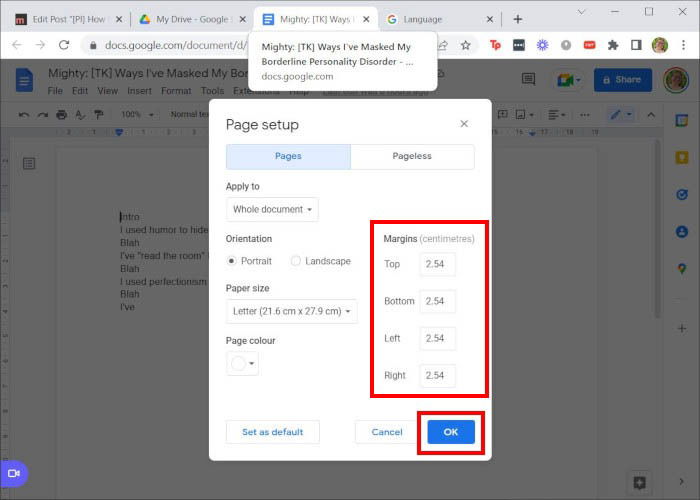This screenshot has height=500, width=700.
Task: Click the document outline icon
Action: tap(30, 163)
